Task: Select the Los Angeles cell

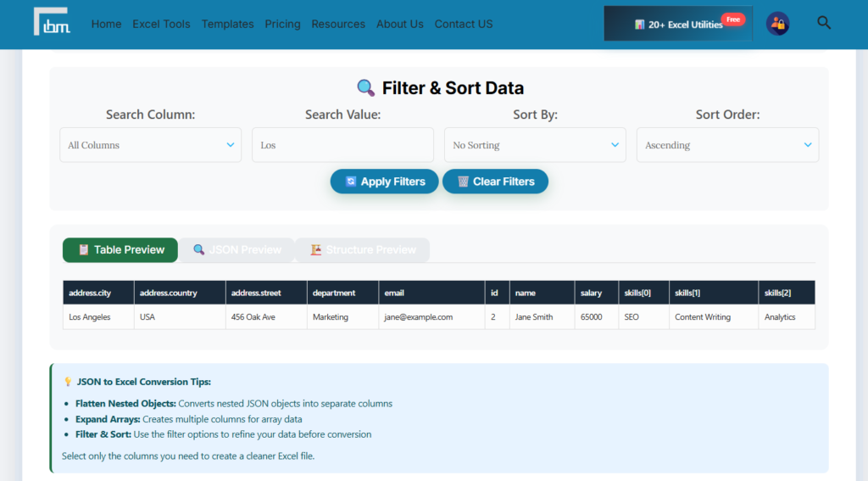Action: point(98,317)
